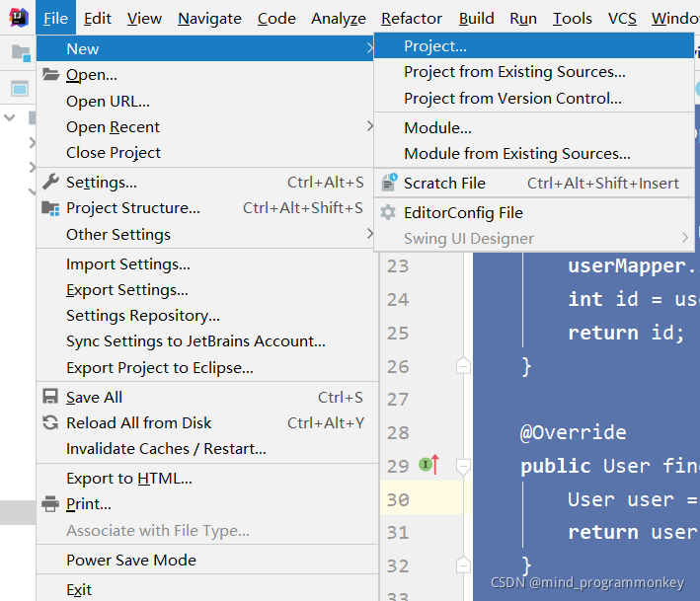Viewport: 700px width, 601px height.
Task: Click the EditorConfig gear icon
Action: click(x=388, y=212)
